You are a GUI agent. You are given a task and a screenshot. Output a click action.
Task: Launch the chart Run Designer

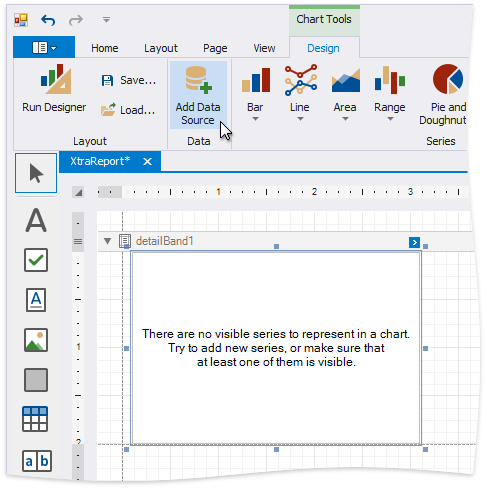click(x=54, y=89)
